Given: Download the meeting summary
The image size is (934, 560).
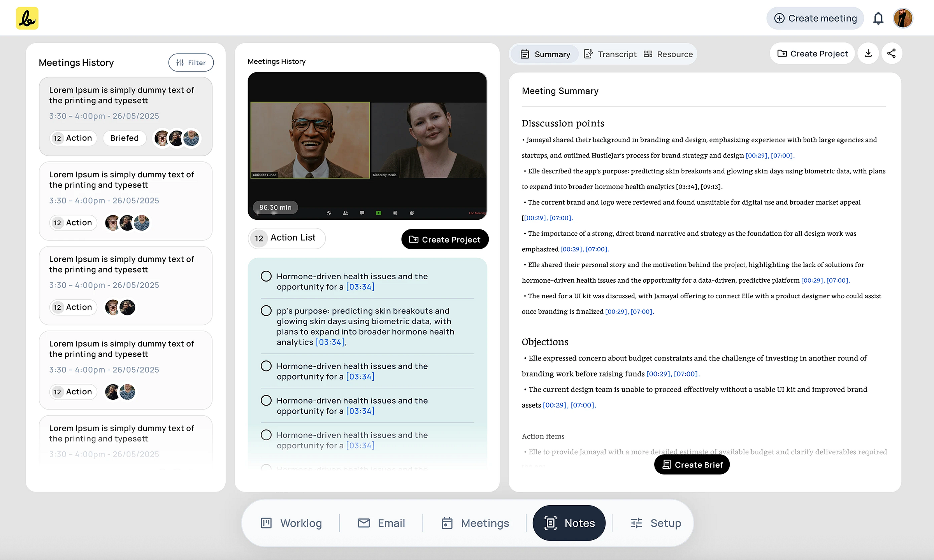Looking at the screenshot, I should click(868, 53).
